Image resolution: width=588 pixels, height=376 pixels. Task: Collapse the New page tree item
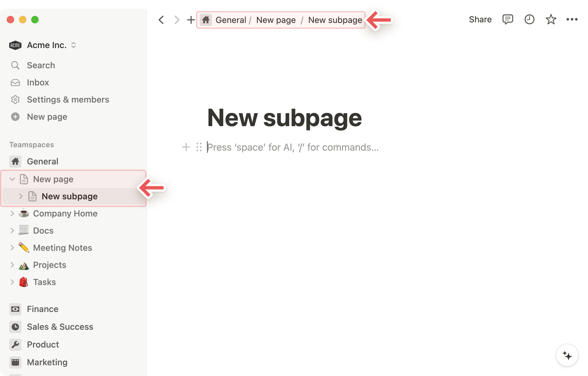12,179
